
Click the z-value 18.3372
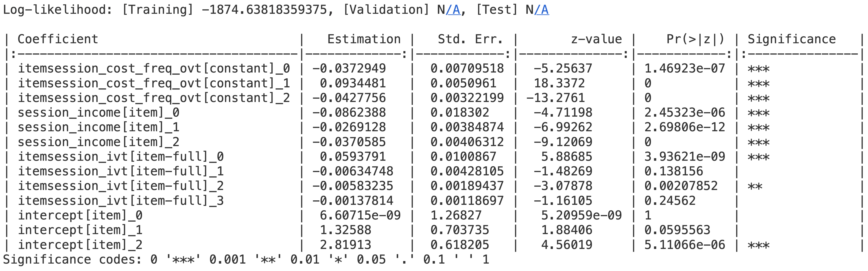tap(559, 83)
